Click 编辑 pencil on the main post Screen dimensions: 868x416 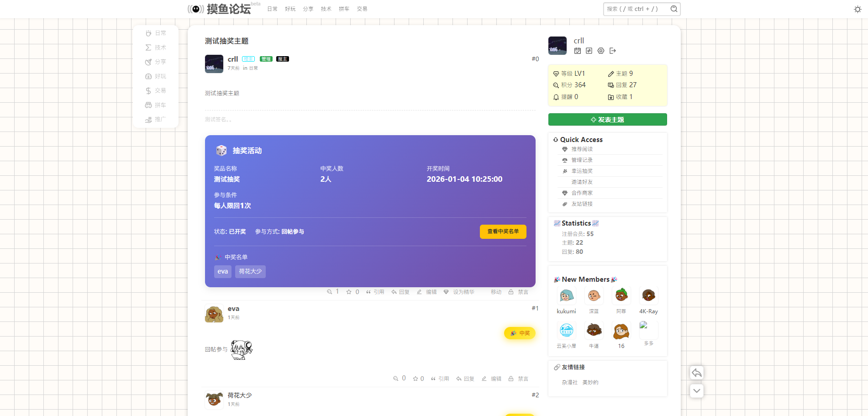pos(427,292)
